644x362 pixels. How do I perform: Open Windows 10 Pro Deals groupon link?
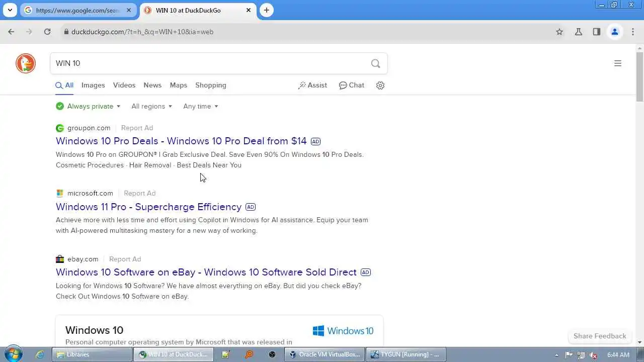pyautogui.click(x=181, y=141)
